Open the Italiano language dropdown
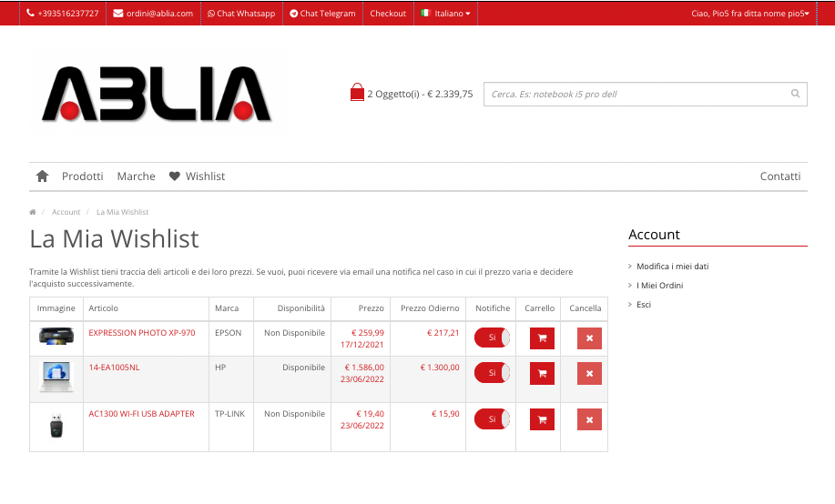The height and width of the screenshot is (504, 835). [x=445, y=14]
